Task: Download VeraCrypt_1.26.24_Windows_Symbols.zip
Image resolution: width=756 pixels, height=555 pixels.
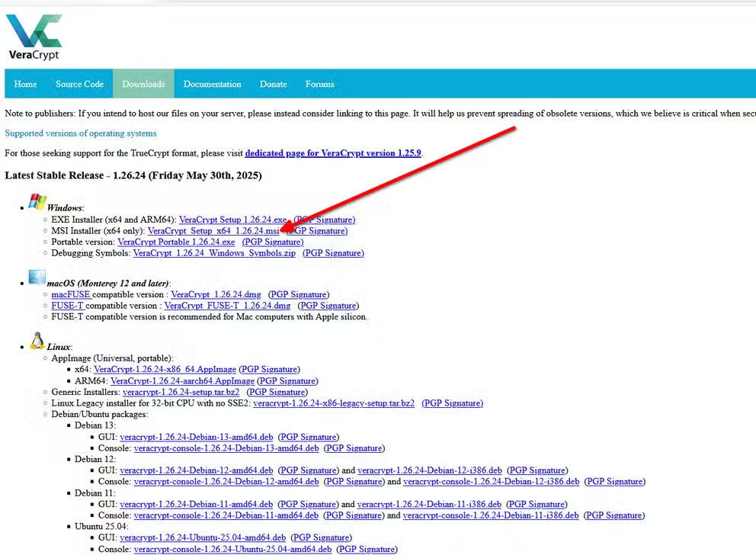Action: (x=214, y=253)
